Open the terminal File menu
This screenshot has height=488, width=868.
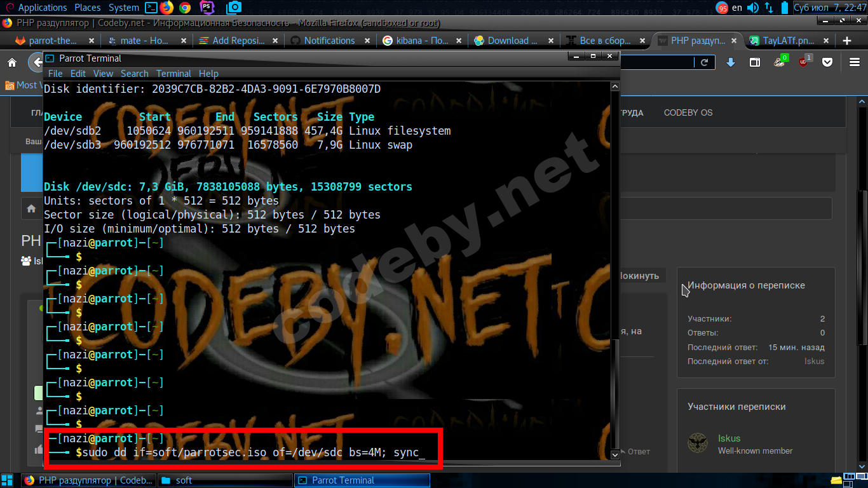click(x=55, y=74)
